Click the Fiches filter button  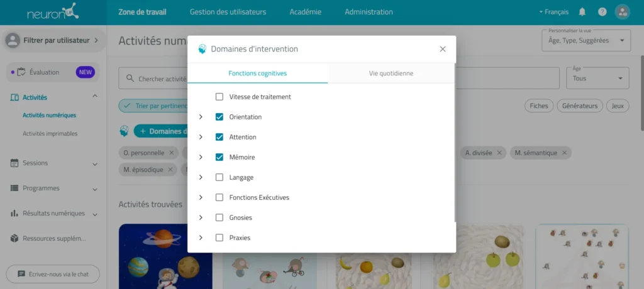point(539,106)
